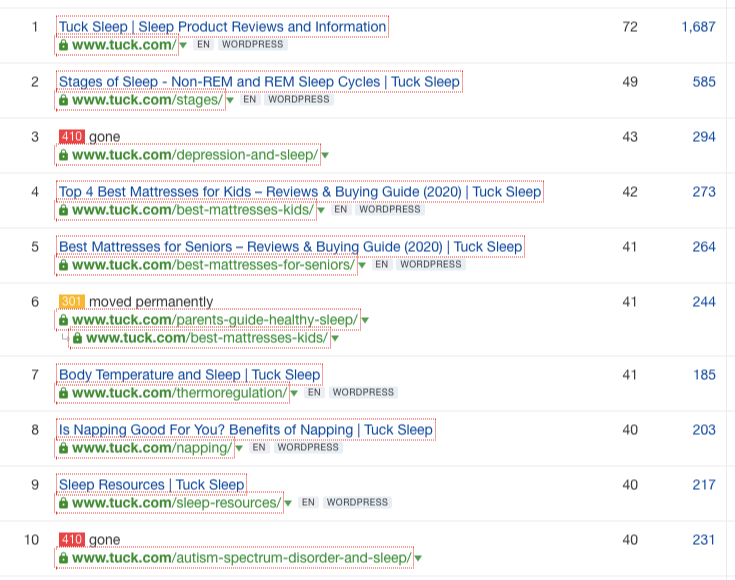
Task: Click the lock icon before the depression-and-sleep URL
Action: point(63,155)
